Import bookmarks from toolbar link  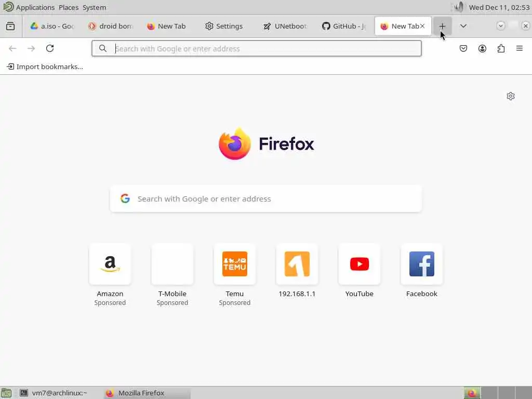coord(45,67)
